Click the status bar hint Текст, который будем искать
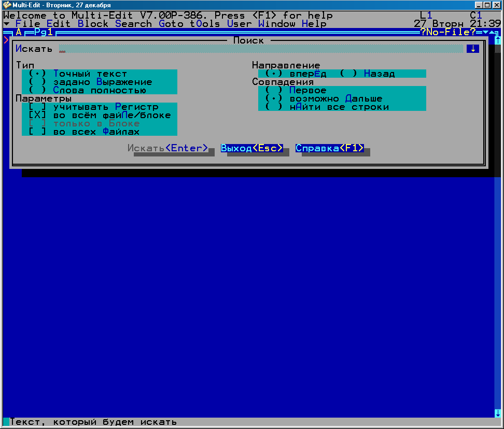This screenshot has height=429, width=504. tap(93, 422)
